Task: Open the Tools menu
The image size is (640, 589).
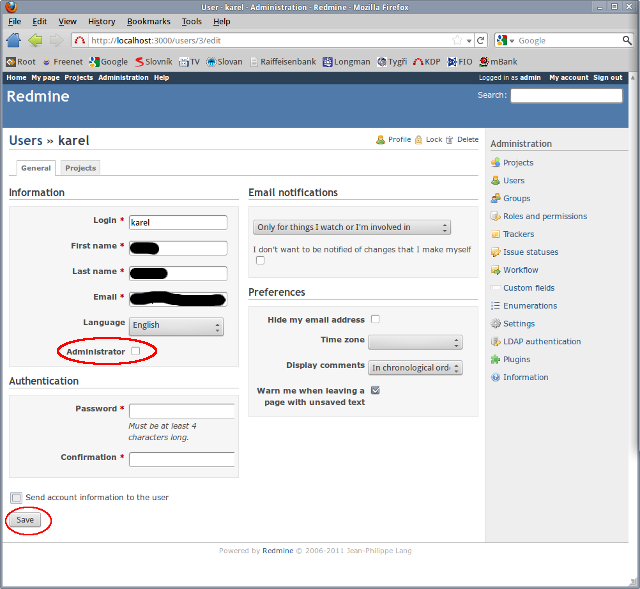Action: coord(192,22)
